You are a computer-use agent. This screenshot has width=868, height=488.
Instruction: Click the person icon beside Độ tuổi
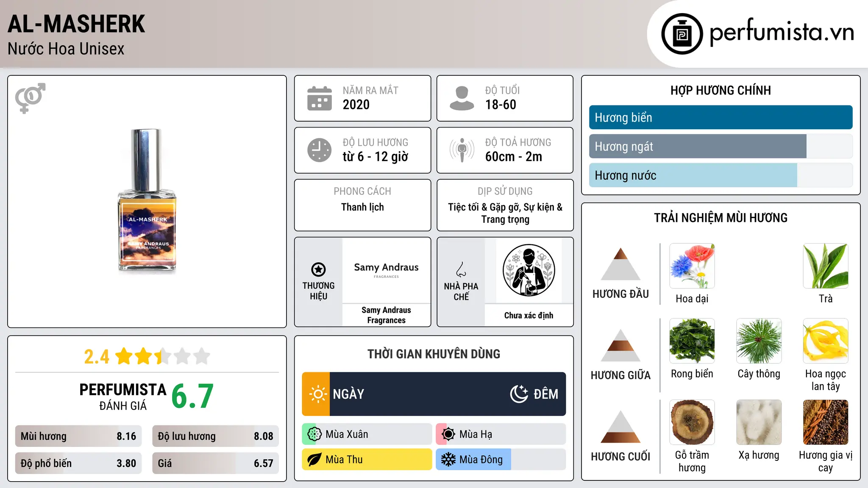click(462, 98)
